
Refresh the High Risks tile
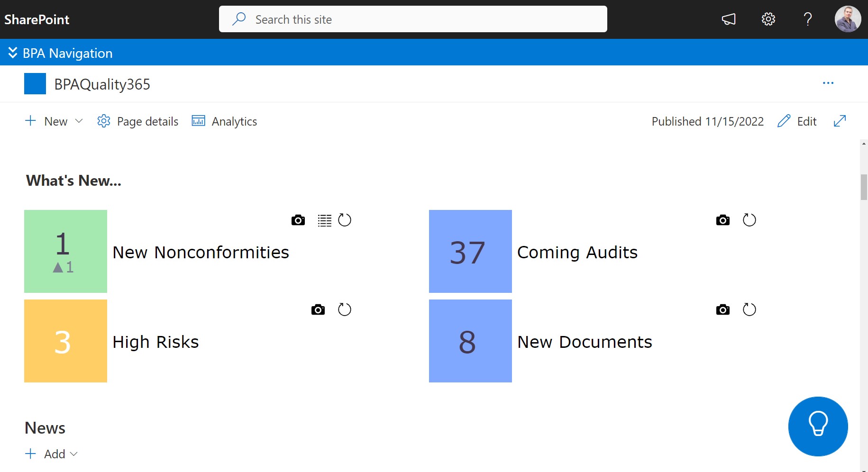coord(345,309)
